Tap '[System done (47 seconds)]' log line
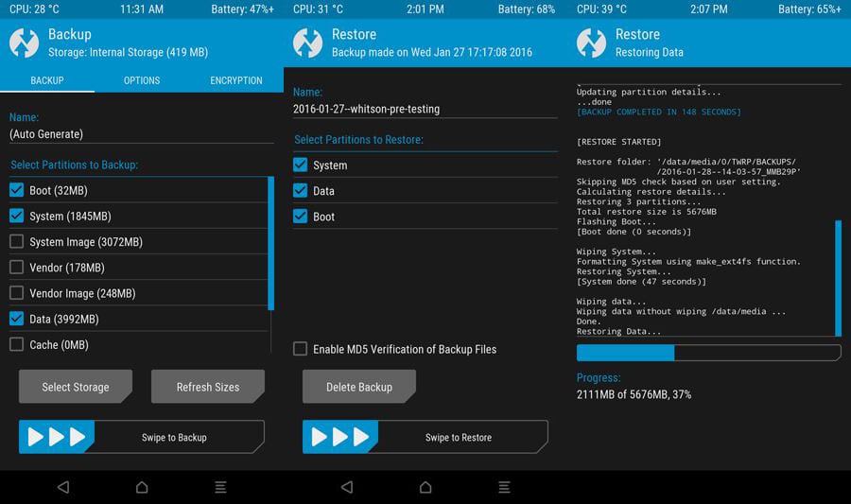Image resolution: width=851 pixels, height=504 pixels. coord(641,282)
